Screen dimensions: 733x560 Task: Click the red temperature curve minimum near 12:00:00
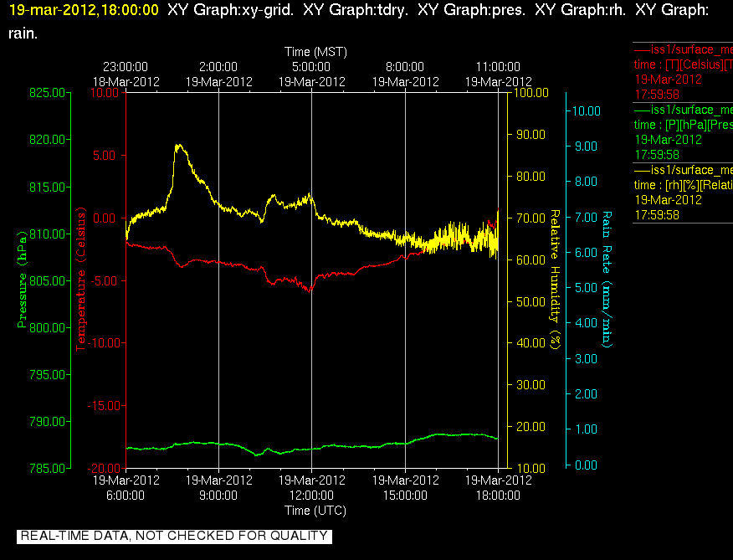click(309, 290)
